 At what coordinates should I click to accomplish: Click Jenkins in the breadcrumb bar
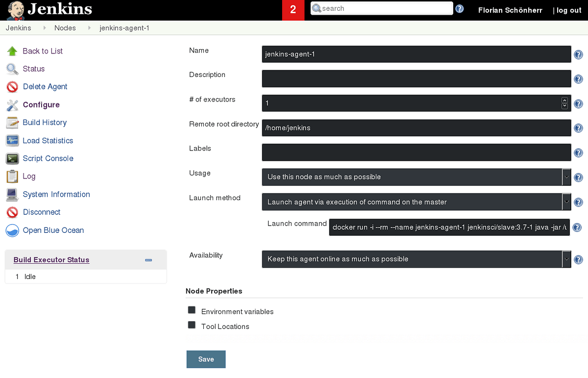coord(18,28)
